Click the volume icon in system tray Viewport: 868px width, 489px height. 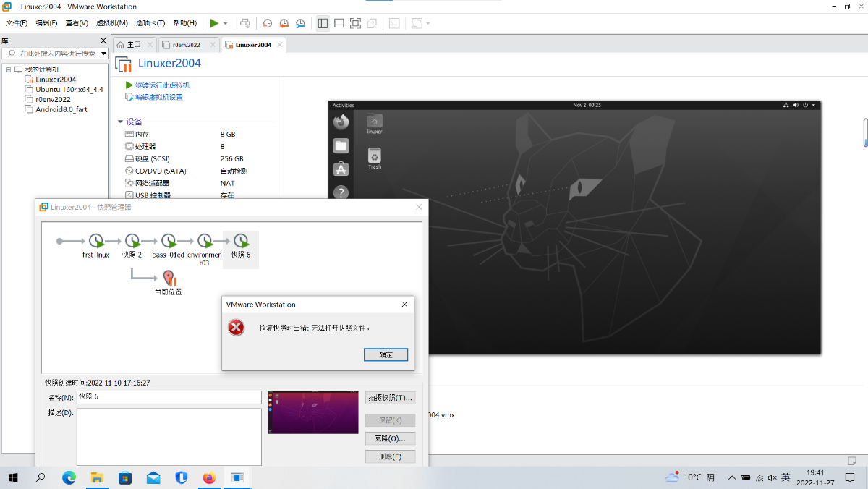pos(773,477)
